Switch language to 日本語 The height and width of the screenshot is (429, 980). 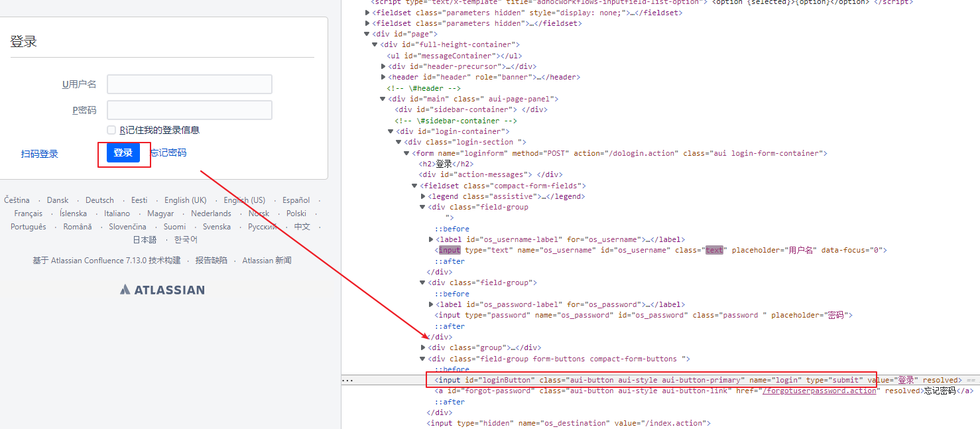point(145,240)
